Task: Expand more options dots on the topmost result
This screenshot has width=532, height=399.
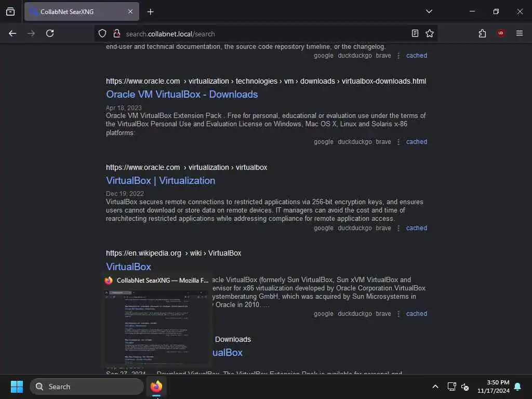Action: click(x=398, y=55)
